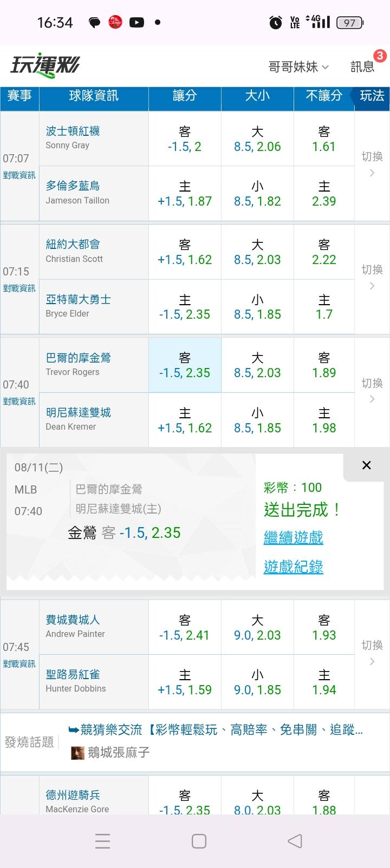
Task: Open the 訊息 notification badge
Action: pyautogui.click(x=380, y=56)
